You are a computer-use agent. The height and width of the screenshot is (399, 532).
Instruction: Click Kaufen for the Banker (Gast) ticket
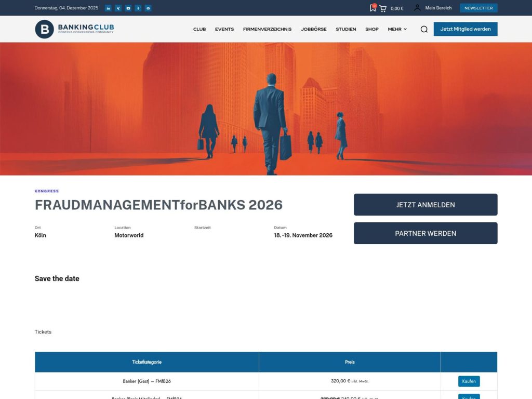pos(469,381)
